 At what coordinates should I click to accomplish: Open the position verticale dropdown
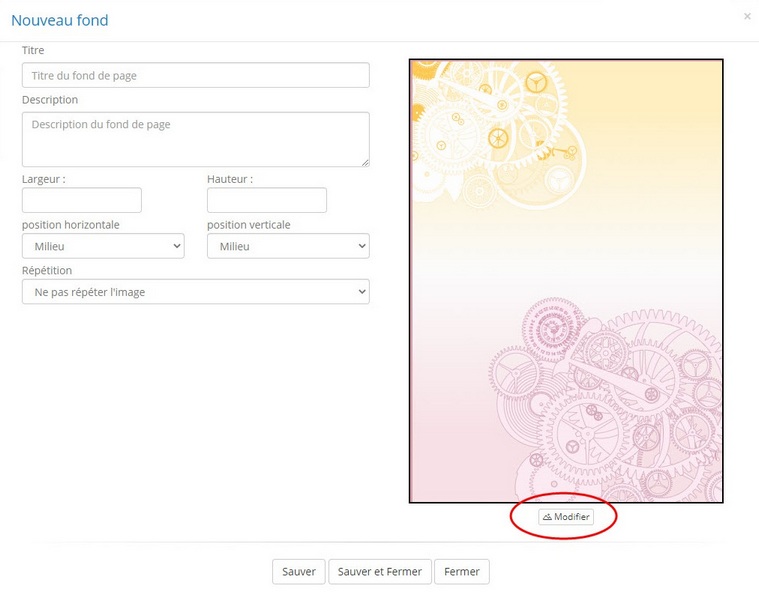(288, 246)
